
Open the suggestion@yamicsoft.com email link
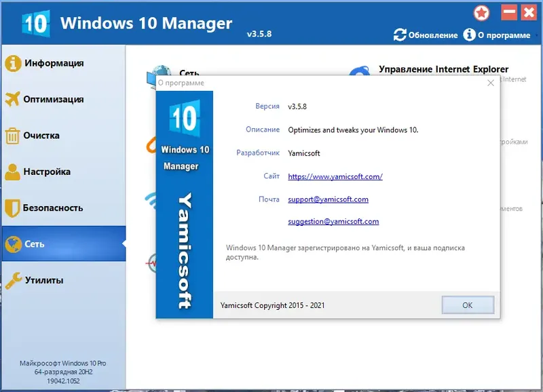pyautogui.click(x=334, y=221)
